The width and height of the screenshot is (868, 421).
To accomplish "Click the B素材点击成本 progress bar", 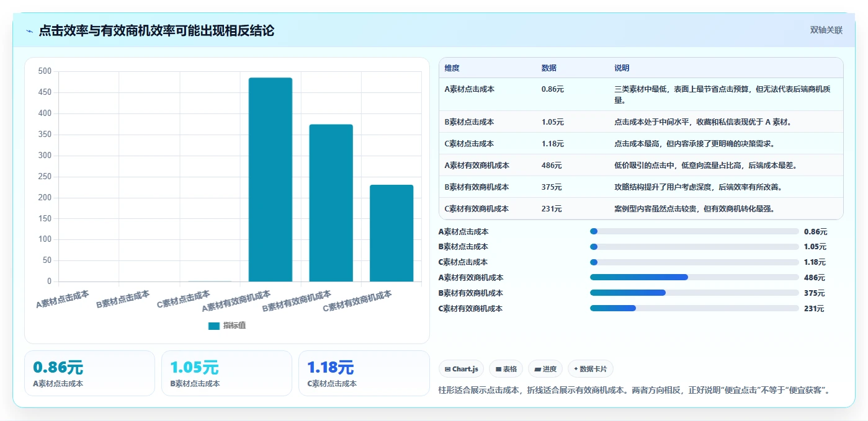I will 694,247.
